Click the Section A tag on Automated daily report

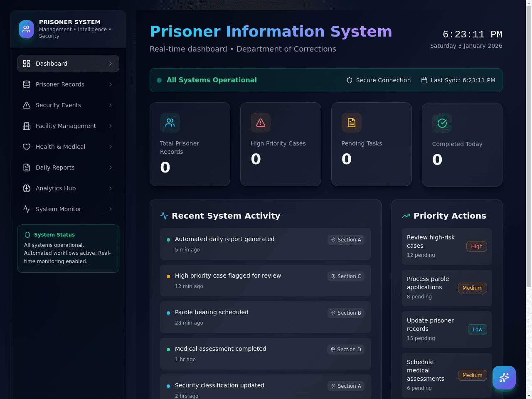(346, 240)
